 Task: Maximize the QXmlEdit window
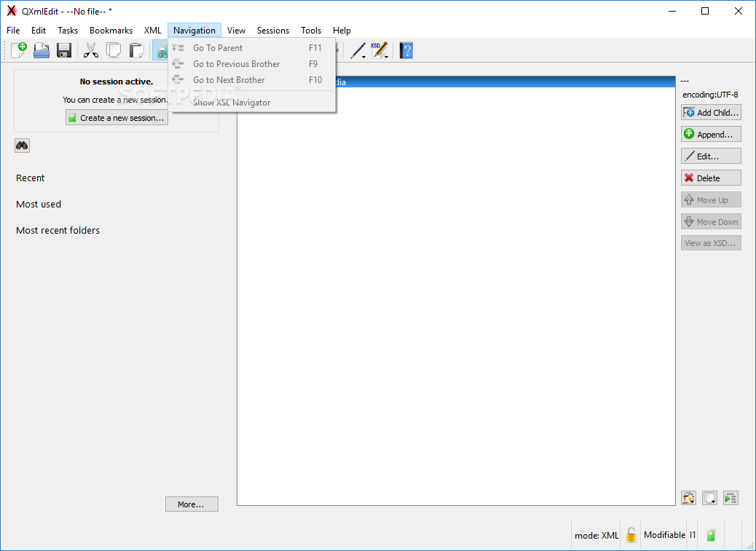[705, 11]
